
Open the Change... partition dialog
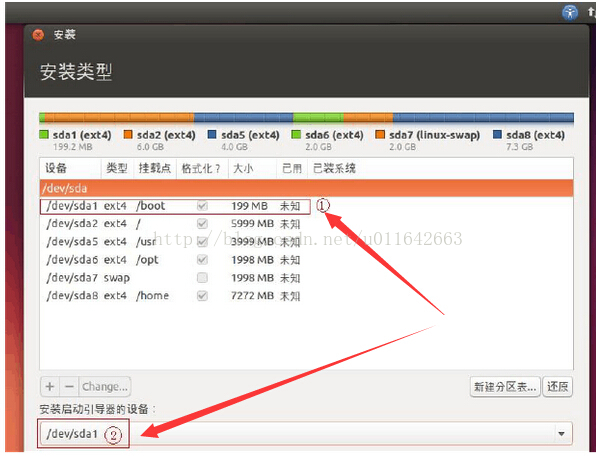coord(105,386)
